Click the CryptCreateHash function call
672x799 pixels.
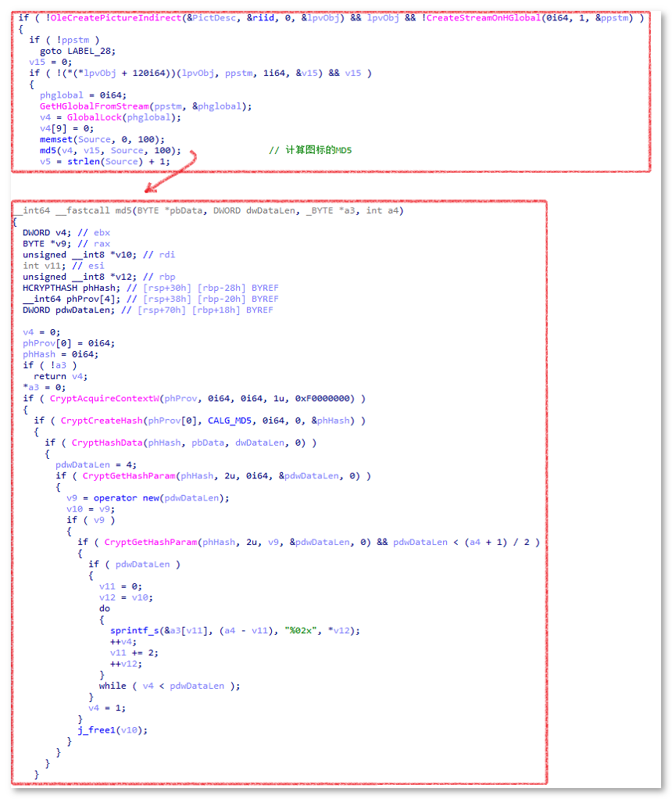pyautogui.click(x=102, y=421)
